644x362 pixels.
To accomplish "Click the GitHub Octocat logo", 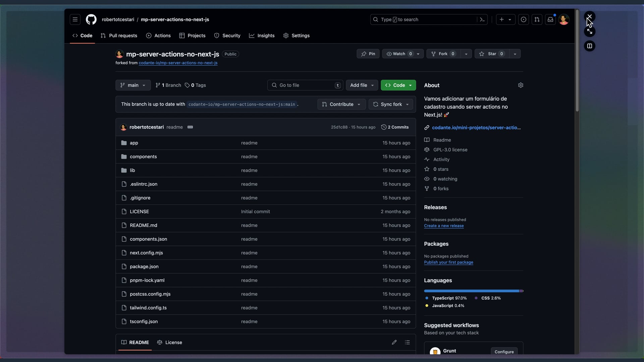I will [x=91, y=19].
